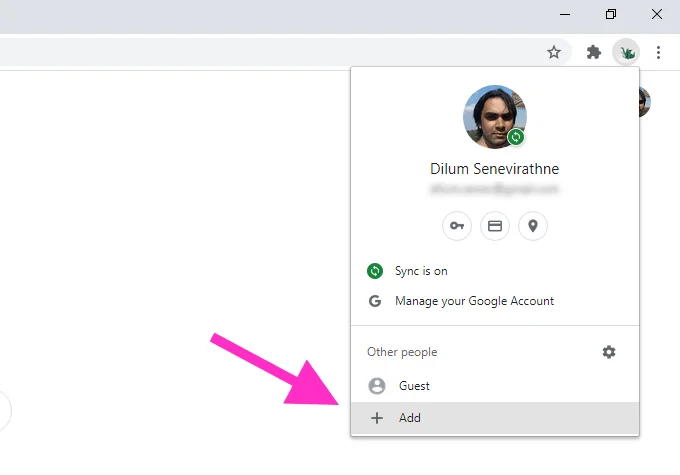Minimize the Chrome window

(x=566, y=14)
